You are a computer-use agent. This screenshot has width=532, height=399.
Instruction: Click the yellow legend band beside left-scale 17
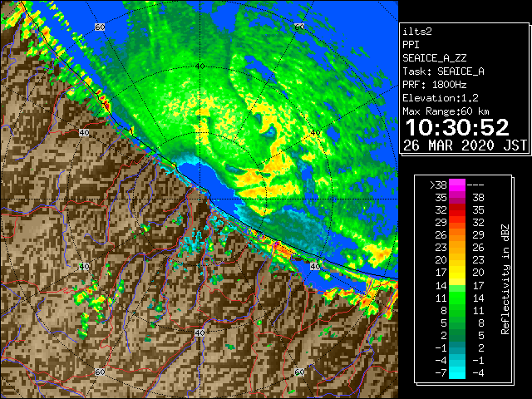457,273
